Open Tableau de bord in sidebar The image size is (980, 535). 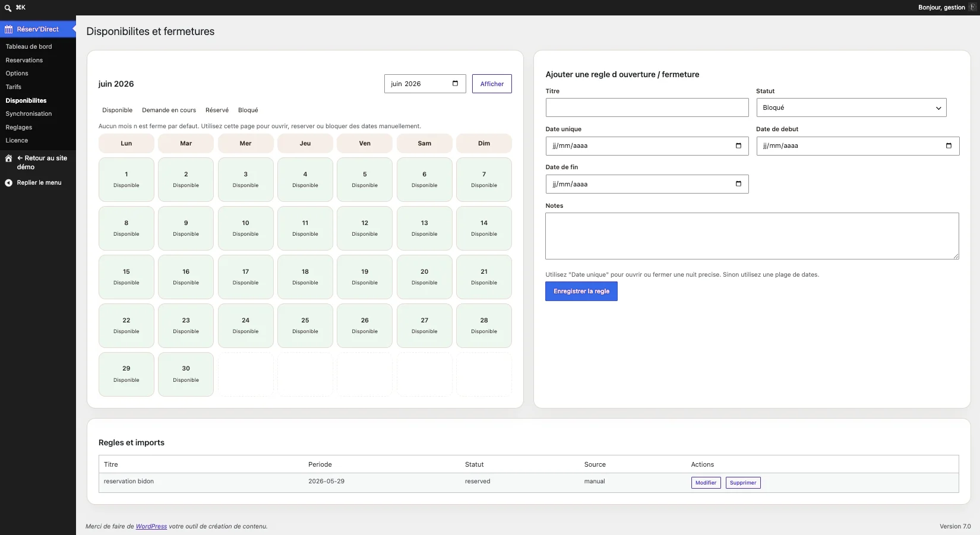[29, 46]
